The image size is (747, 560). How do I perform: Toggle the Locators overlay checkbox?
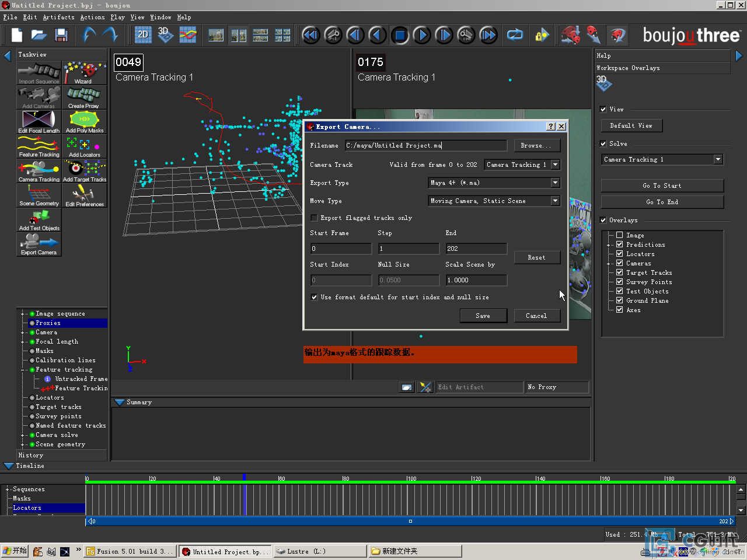(x=619, y=254)
